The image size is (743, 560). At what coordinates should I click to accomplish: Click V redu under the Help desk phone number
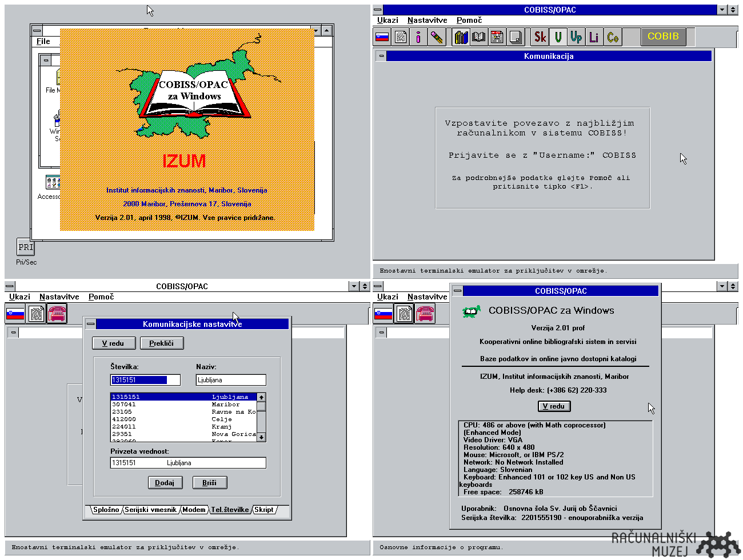[x=554, y=406]
